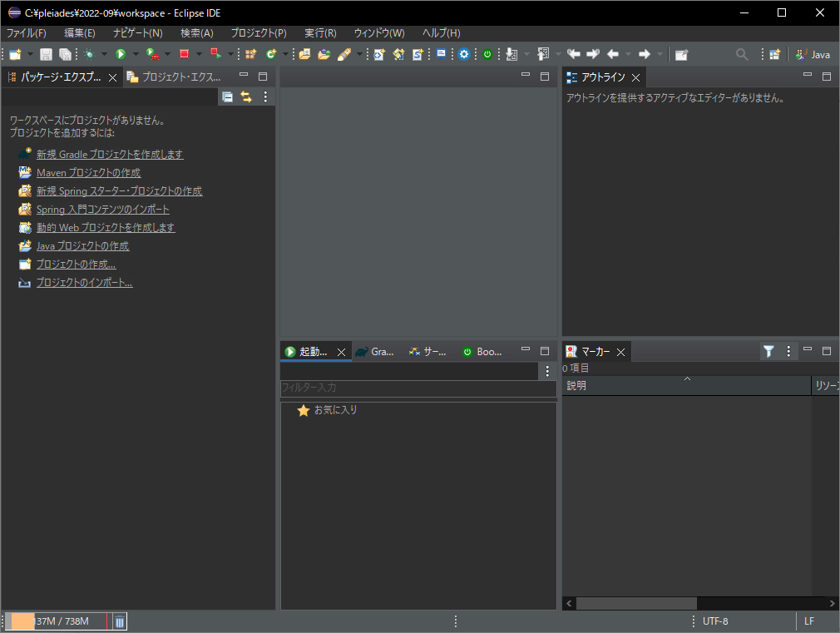Toggle Link with Editor in Package Explorer
840x633 pixels.
246,97
